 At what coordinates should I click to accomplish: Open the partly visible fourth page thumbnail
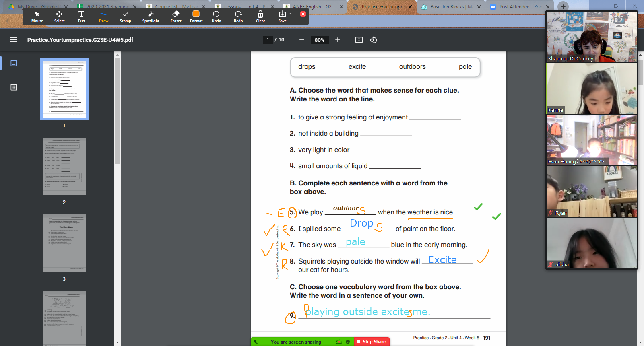tap(64, 318)
